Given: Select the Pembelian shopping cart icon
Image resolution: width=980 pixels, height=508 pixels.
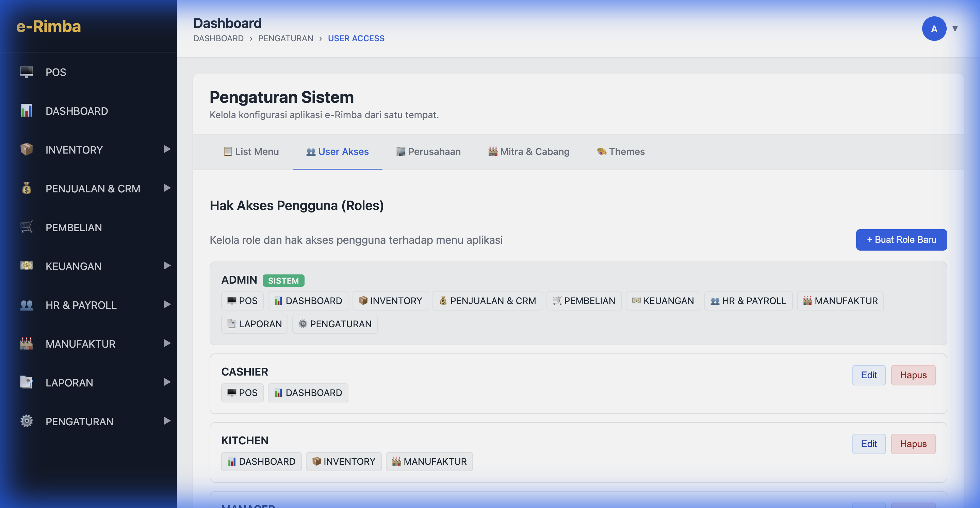Looking at the screenshot, I should 26,227.
